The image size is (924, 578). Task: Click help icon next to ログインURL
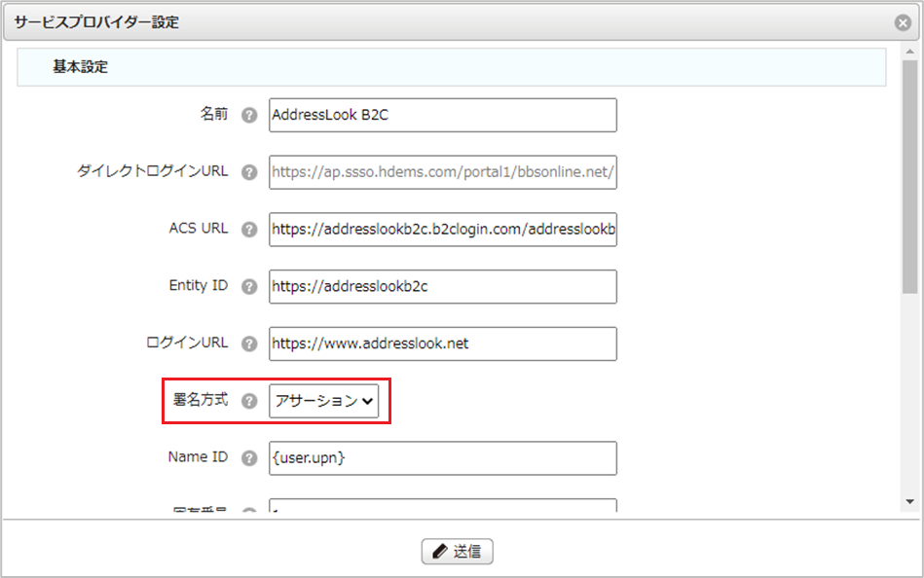point(249,343)
